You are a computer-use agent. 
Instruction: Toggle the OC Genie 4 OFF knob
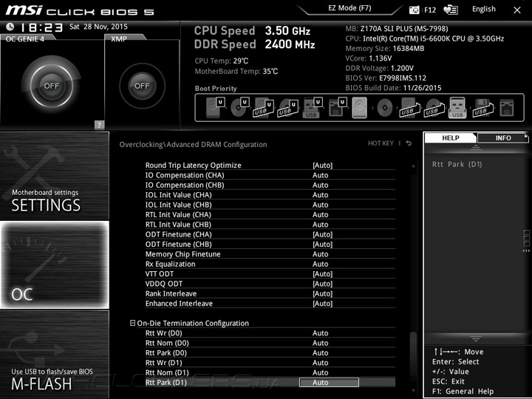click(x=51, y=86)
